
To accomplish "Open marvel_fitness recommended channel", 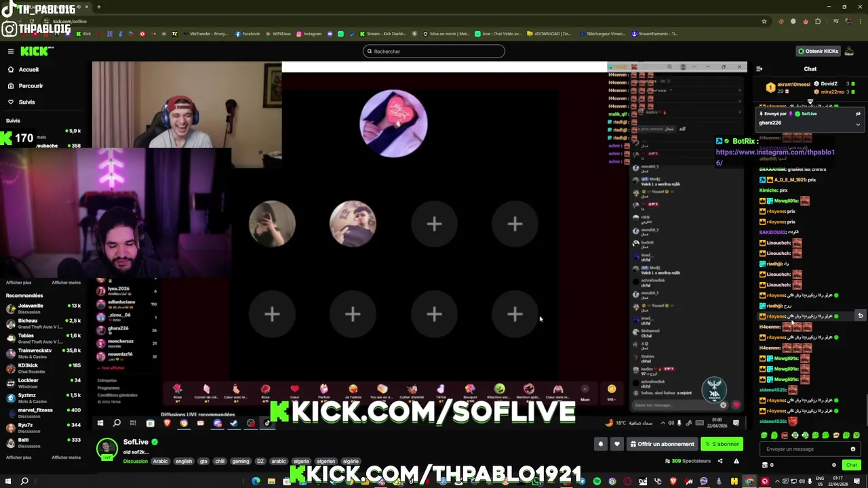I will 43,413.
